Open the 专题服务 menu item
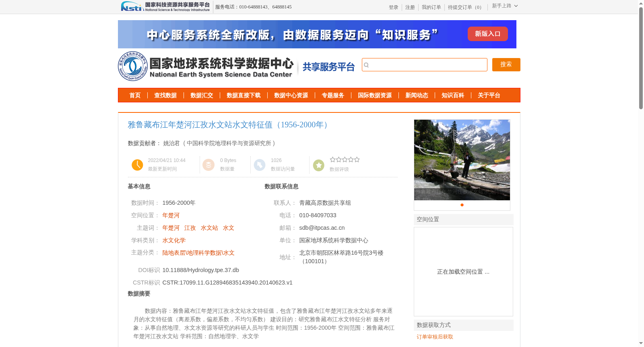The image size is (644, 347). click(333, 96)
